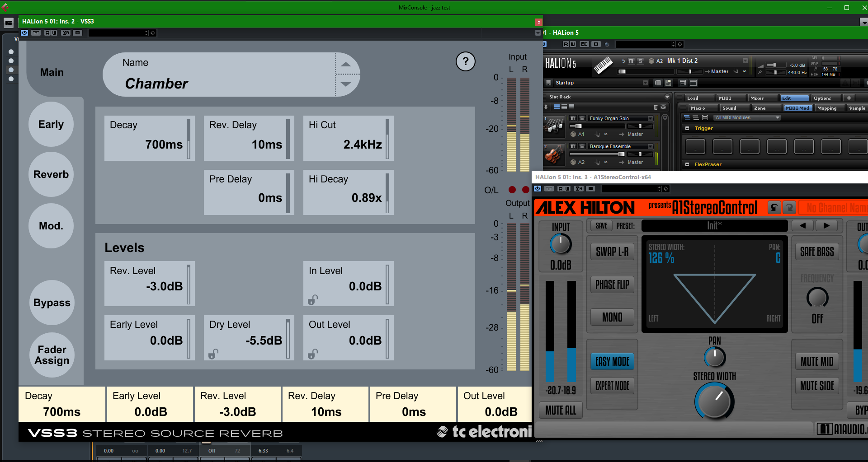Open the Main page in VSS3
Viewport: 868px width, 462px height.
(52, 72)
